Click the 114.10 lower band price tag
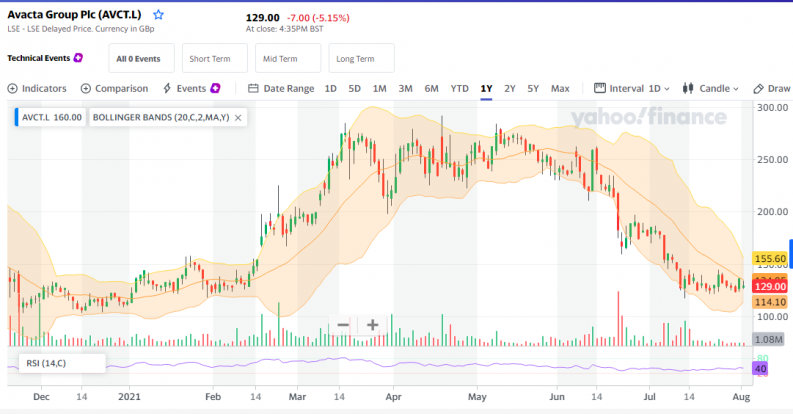 770,302
